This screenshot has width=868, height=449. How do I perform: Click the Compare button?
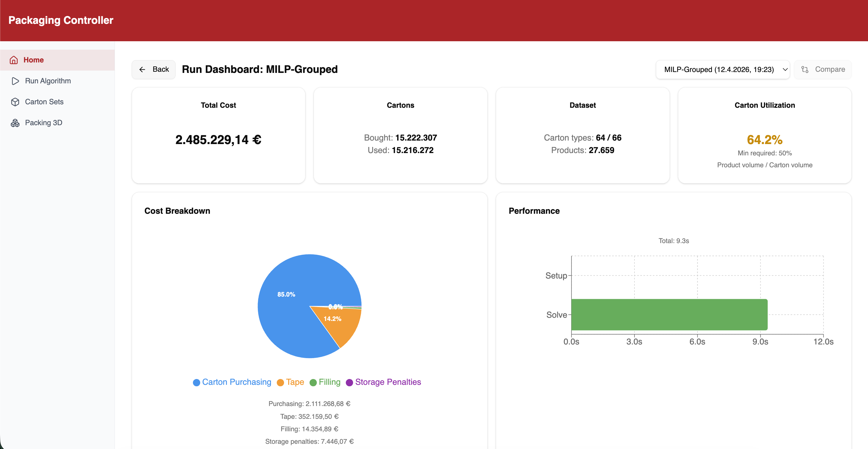click(823, 69)
